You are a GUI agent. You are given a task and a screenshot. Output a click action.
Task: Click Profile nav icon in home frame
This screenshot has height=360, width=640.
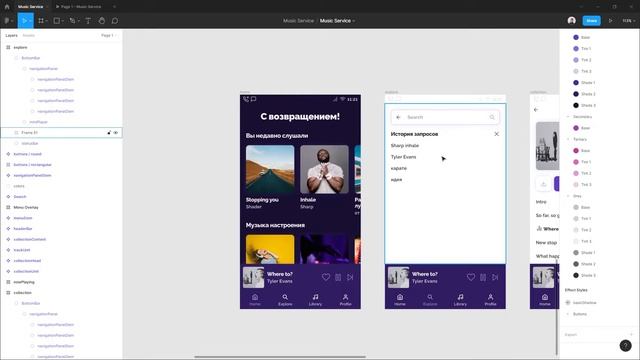[345, 297]
